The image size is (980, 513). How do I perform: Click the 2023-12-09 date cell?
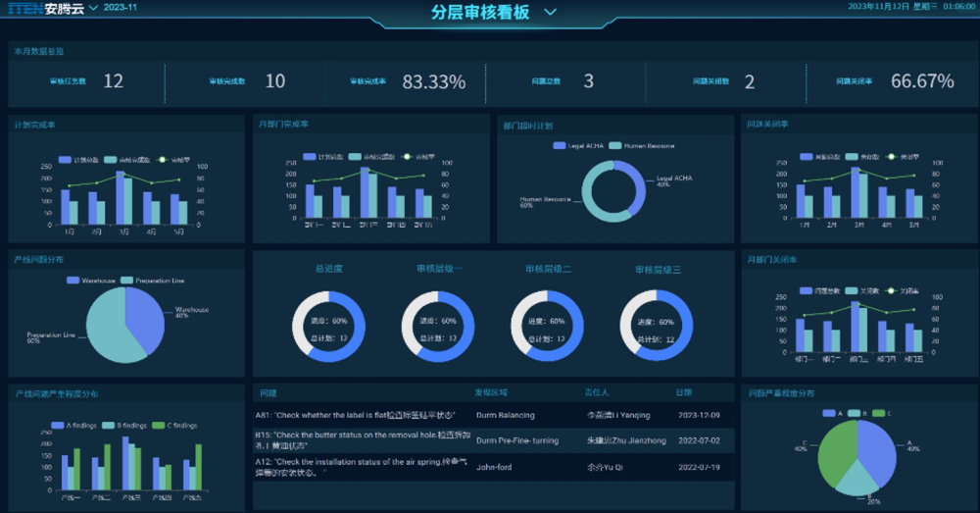pyautogui.click(x=699, y=415)
